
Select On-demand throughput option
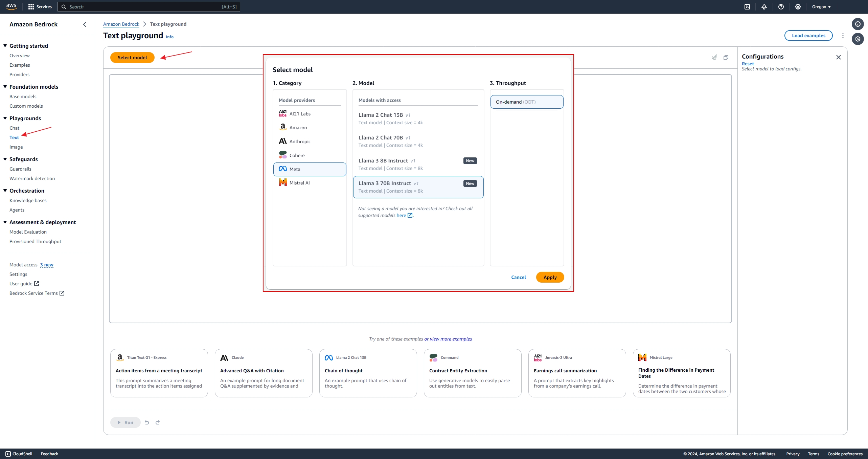coord(527,102)
